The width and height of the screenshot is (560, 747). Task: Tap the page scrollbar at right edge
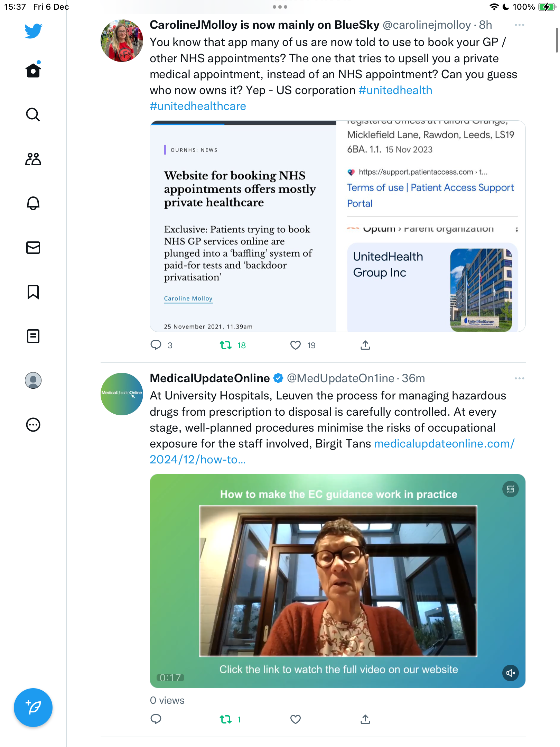[x=556, y=40]
